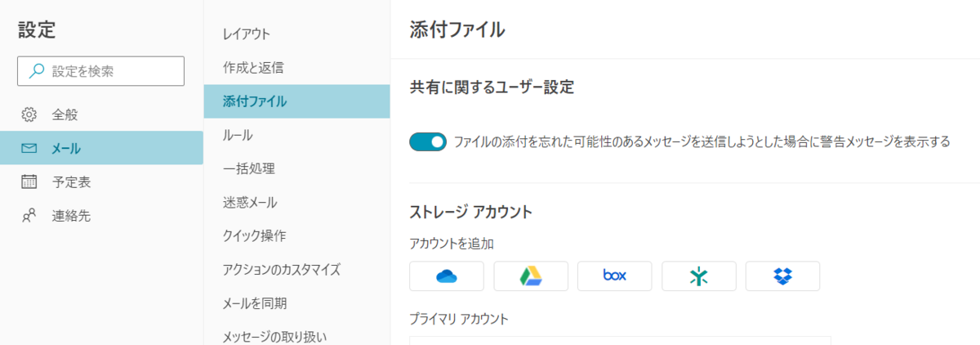Toggle the missing attachment warning switch
Screen dimensions: 980x345
click(x=428, y=142)
